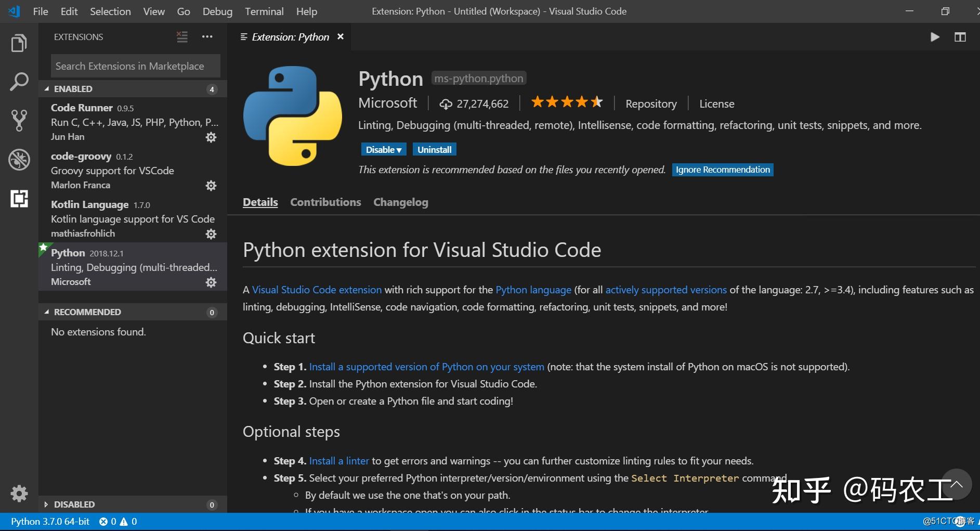Viewport: 980px width, 531px height.
Task: Click the download count 27,274,662
Action: (x=474, y=104)
